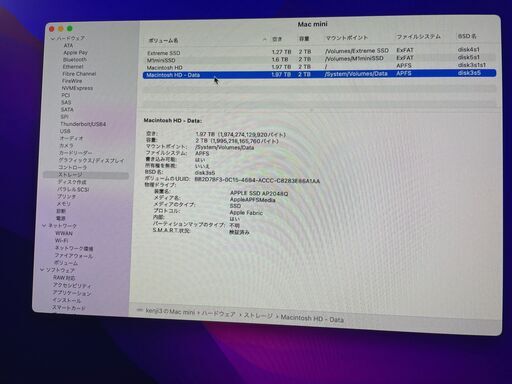Select アプリケーション in the sidebar
Screen dimensions: 512x384
(x=72, y=293)
